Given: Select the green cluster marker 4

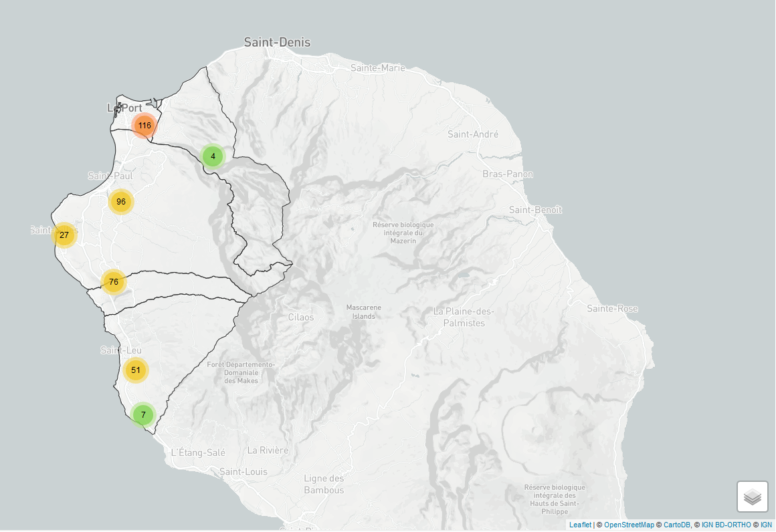Looking at the screenshot, I should pyautogui.click(x=213, y=156).
